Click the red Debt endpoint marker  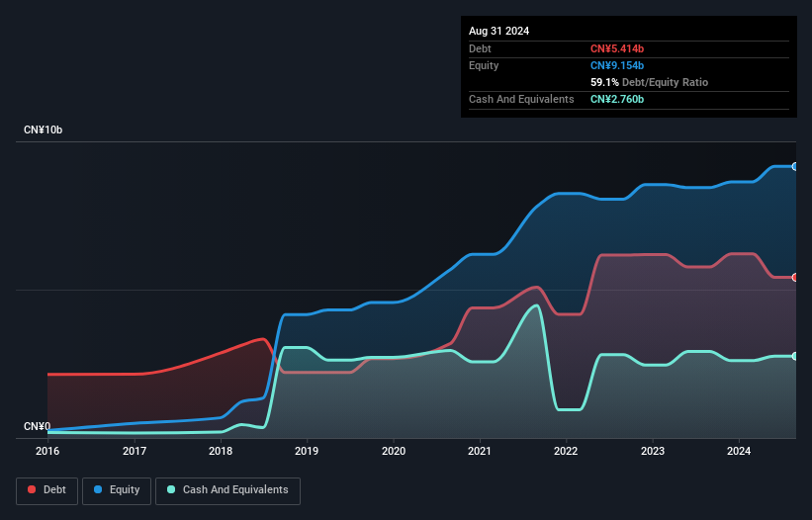(795, 278)
